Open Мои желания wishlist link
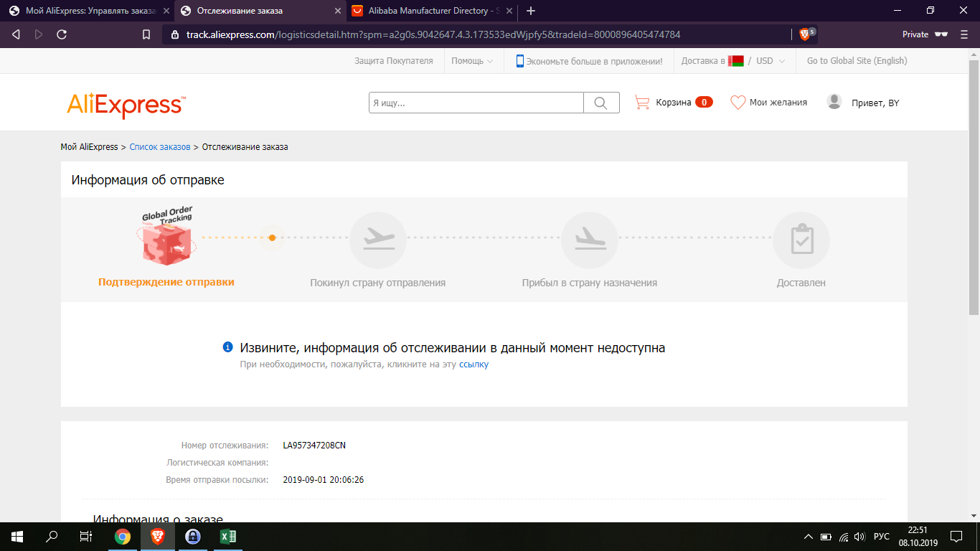 [x=778, y=103]
